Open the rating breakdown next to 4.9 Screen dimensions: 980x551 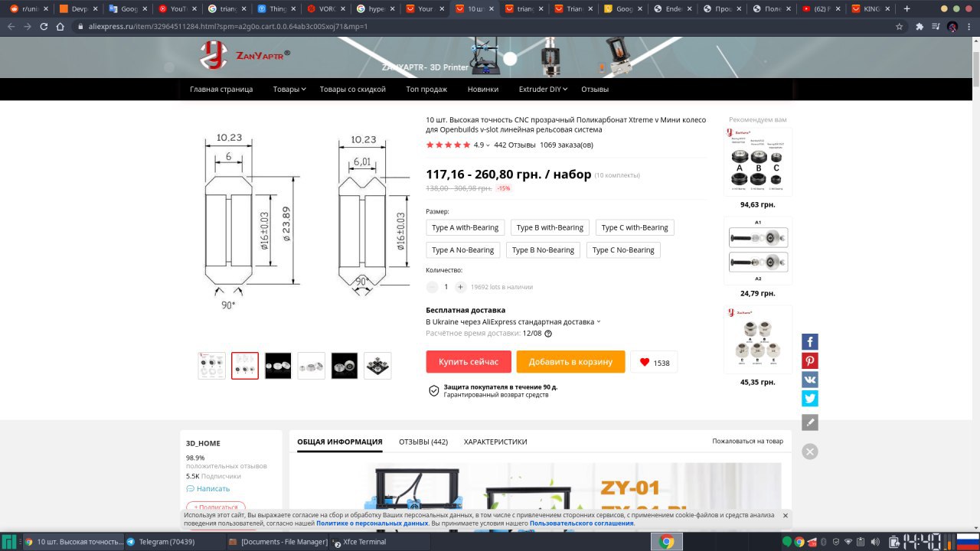click(489, 145)
